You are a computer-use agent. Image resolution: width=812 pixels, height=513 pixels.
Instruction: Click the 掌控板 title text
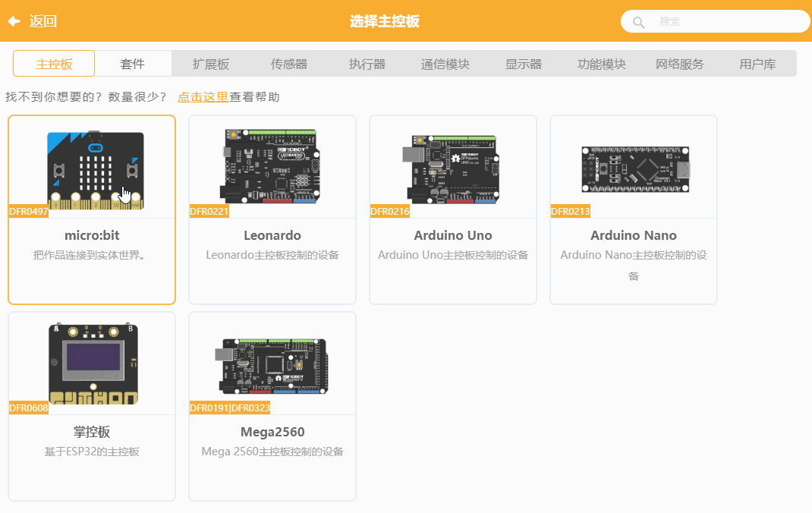(92, 433)
